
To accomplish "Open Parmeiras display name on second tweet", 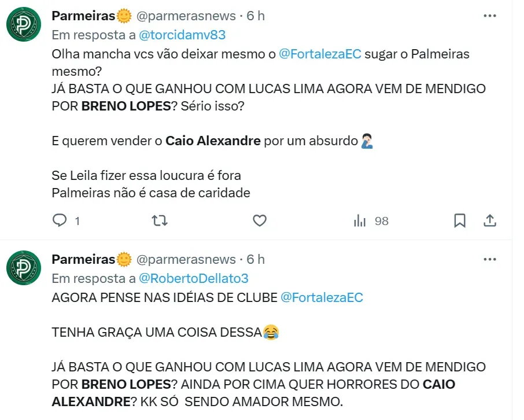I will coord(84,259).
